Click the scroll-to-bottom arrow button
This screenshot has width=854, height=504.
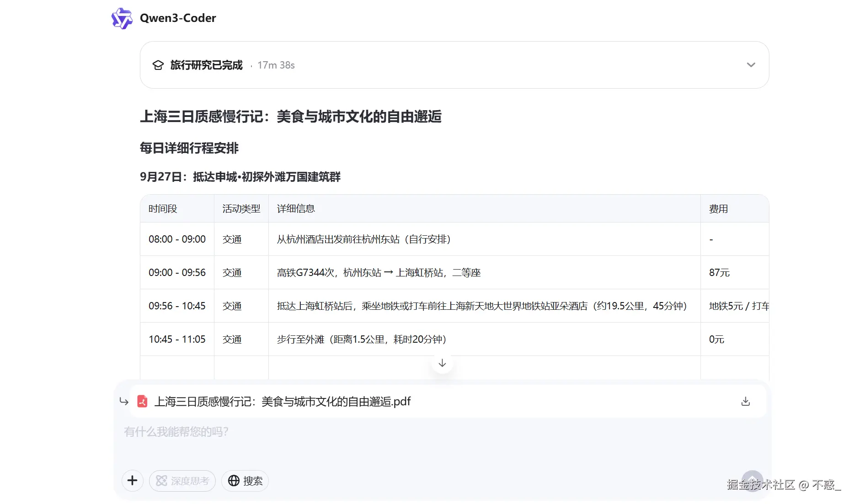442,363
